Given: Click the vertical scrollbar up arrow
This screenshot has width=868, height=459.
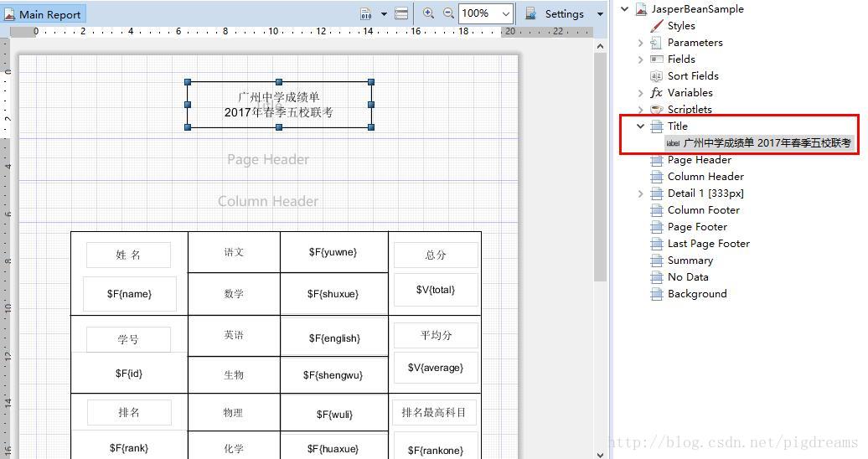Looking at the screenshot, I should click(601, 46).
